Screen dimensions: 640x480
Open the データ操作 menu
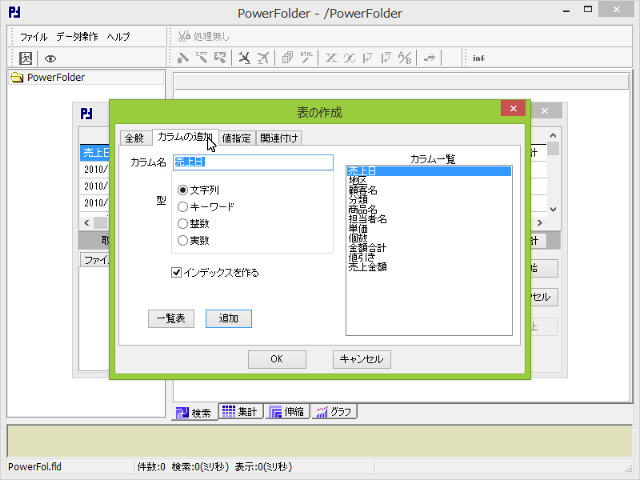coord(77,37)
